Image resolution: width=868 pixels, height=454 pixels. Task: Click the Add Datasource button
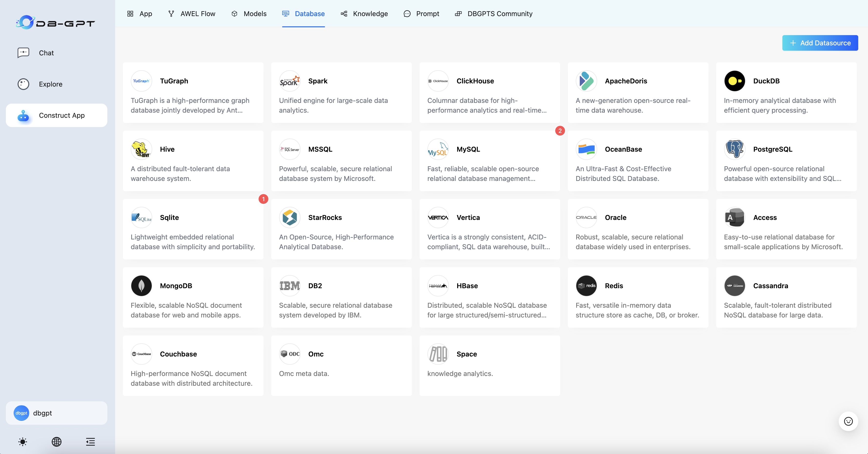coord(820,43)
